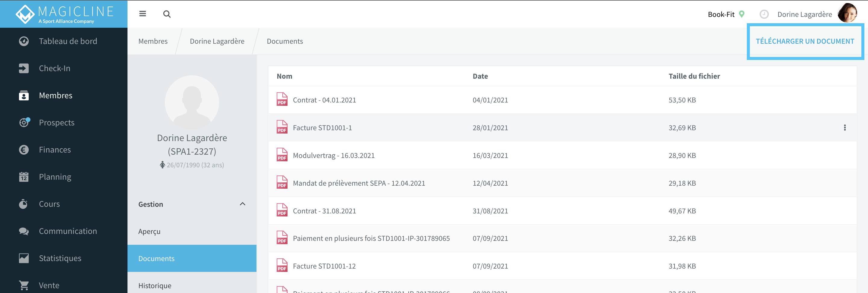Screen dimensions: 868x293
Task: Open document Modulvertrag - 16.03.2021
Action: click(334, 156)
